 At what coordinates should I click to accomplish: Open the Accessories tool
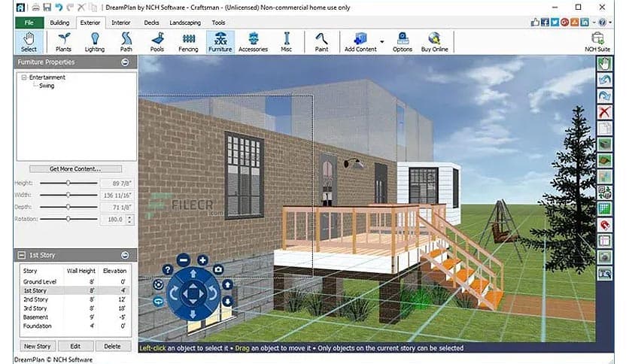(x=253, y=42)
